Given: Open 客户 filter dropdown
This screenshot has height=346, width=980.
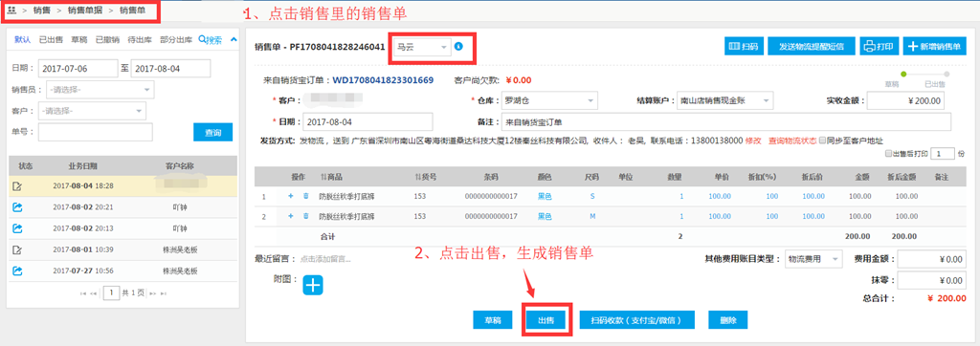Looking at the screenshot, I should (x=92, y=111).
